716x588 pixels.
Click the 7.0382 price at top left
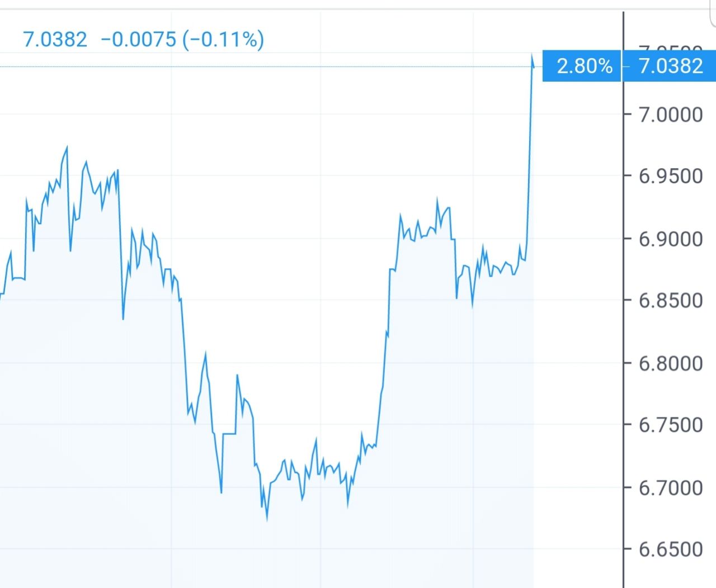(55, 40)
